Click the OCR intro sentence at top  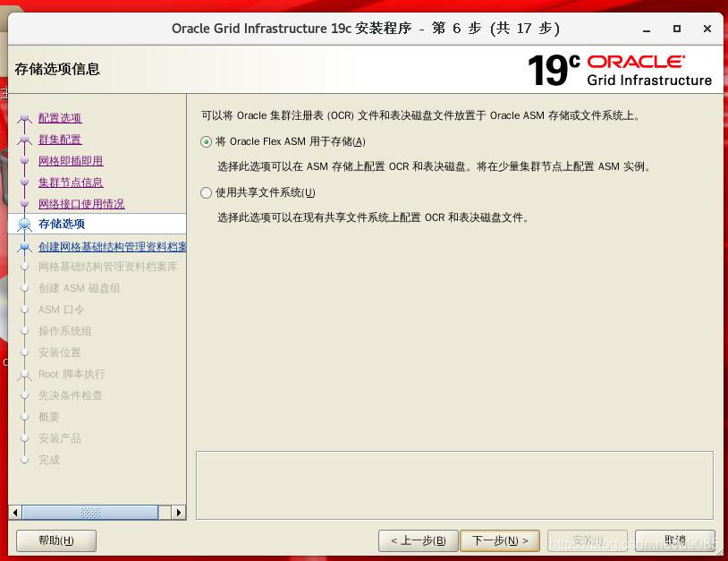[x=420, y=115]
